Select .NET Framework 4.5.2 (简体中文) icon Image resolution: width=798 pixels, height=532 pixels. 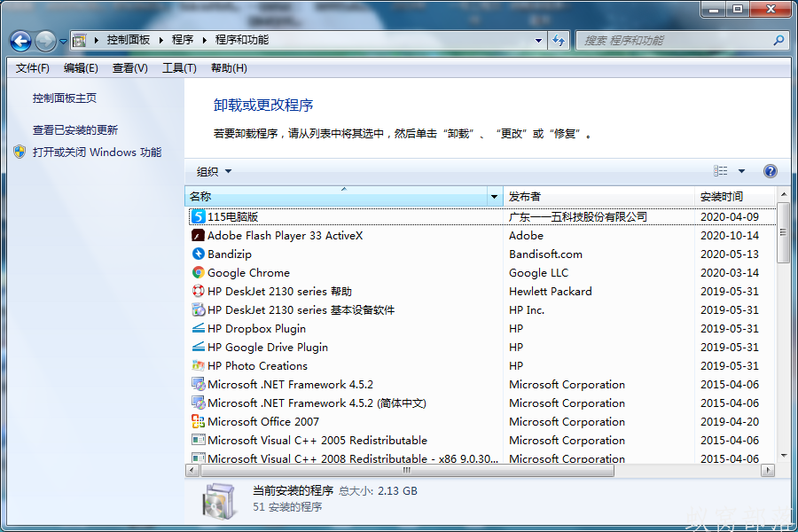click(199, 403)
